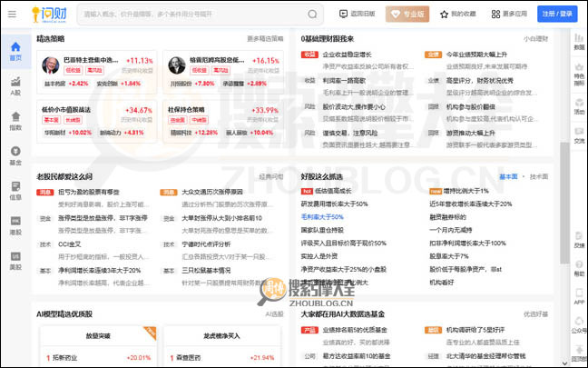This screenshot has width=588, height=368.
Task: Click 实控人是外资 filter
Action: point(318,256)
